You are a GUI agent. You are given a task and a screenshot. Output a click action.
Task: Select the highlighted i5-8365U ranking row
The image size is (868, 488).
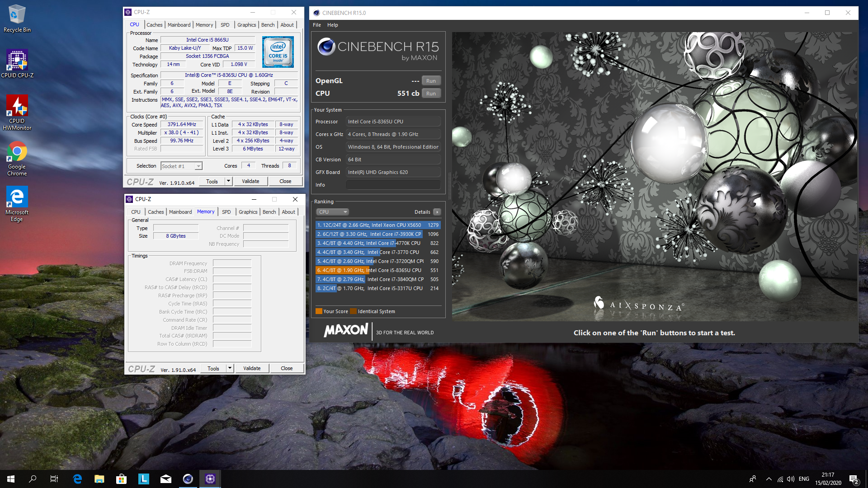click(377, 270)
